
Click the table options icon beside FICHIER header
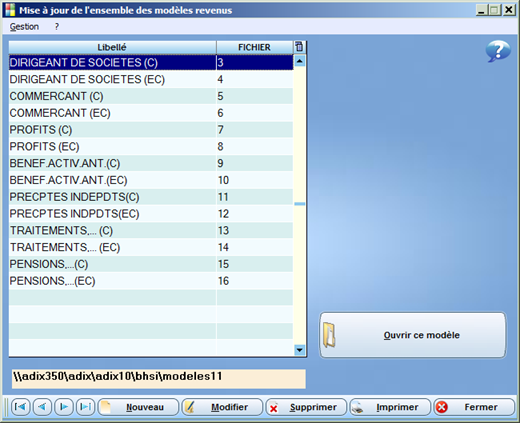pos(299,47)
